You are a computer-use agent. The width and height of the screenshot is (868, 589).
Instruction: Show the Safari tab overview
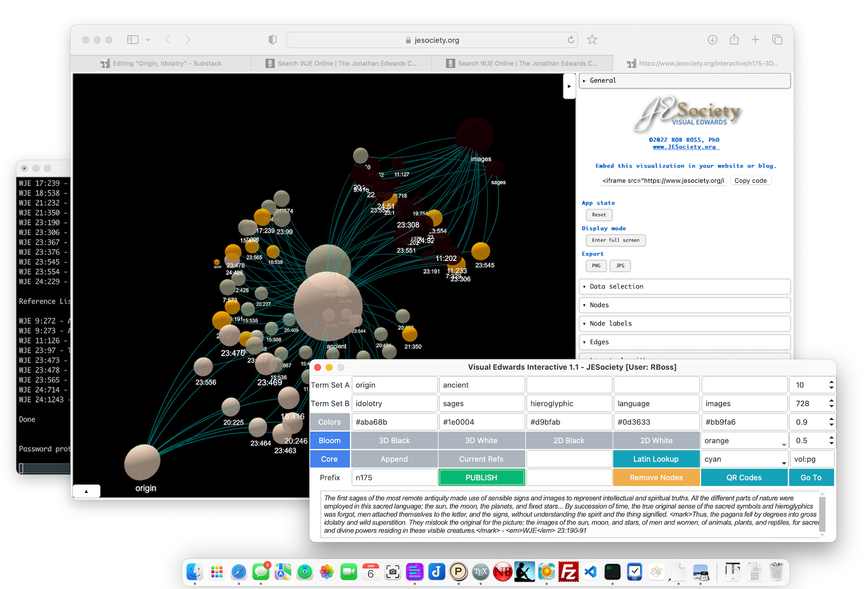[x=777, y=40]
